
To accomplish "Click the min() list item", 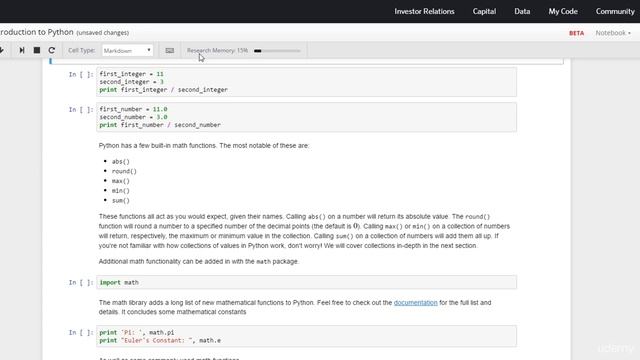I will 121,191.
